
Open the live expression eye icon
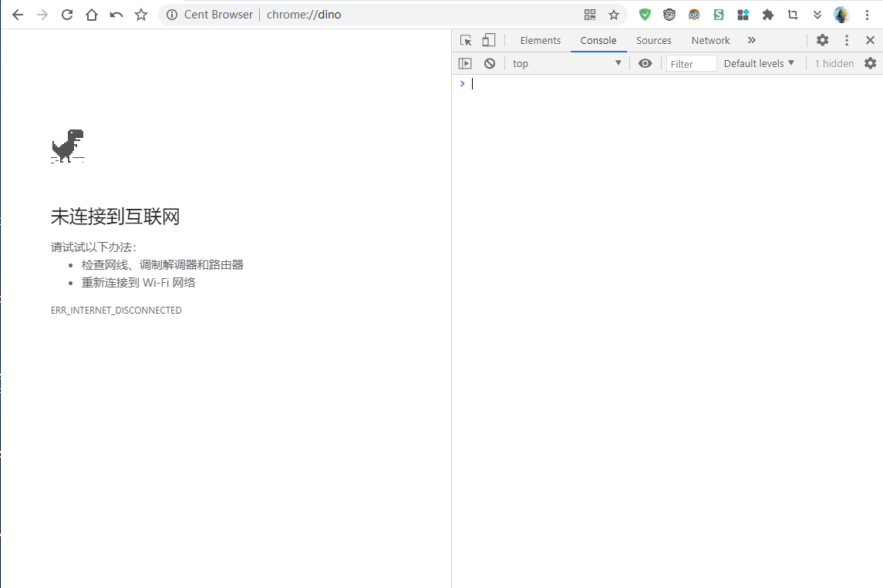click(x=645, y=63)
